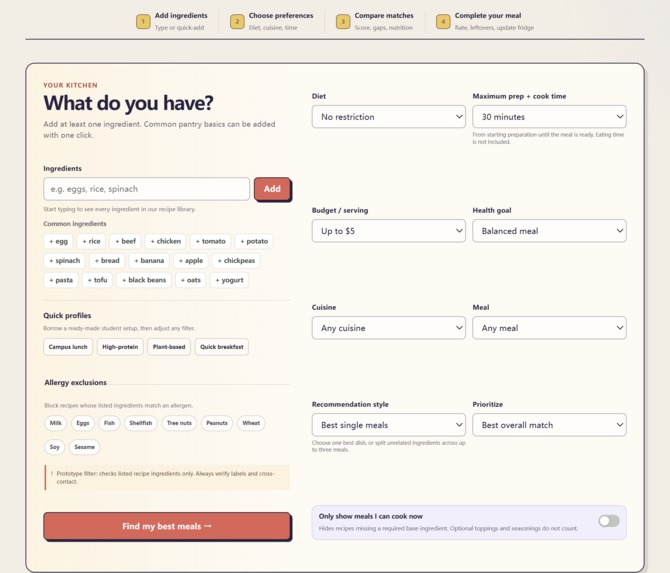
Task: Apply the Plant-based quick profile
Action: click(169, 347)
